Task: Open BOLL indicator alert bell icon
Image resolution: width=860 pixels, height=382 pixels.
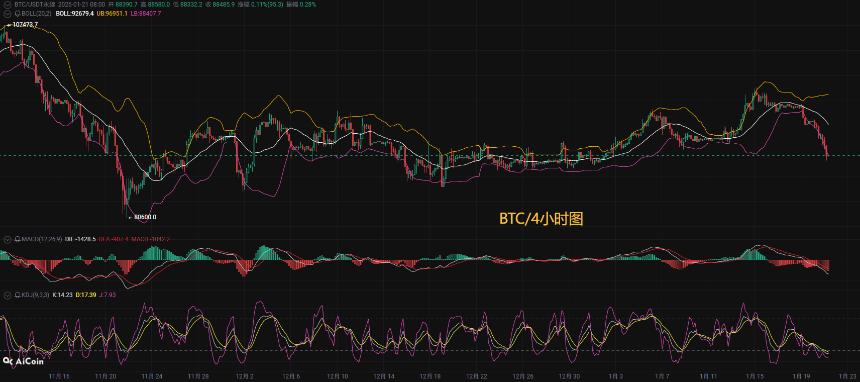Action: [x=18, y=13]
